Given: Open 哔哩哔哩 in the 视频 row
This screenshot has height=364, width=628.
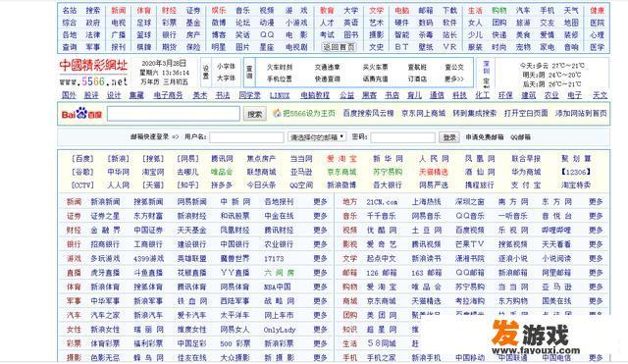Looking at the screenshot, I should click(556, 231).
